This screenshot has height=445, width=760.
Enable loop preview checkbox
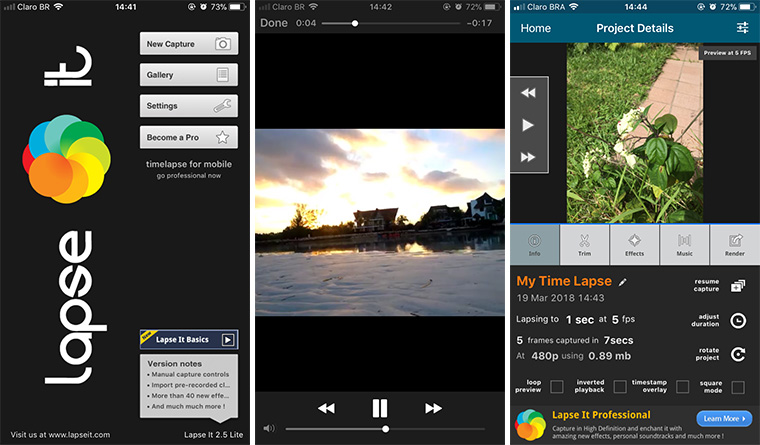click(557, 386)
